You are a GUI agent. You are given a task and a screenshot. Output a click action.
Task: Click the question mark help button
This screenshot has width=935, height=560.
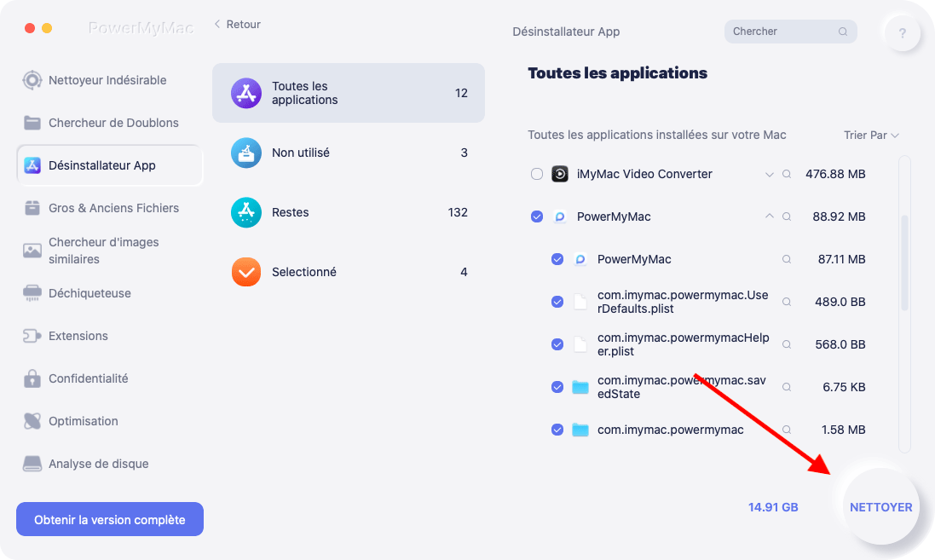pos(903,33)
